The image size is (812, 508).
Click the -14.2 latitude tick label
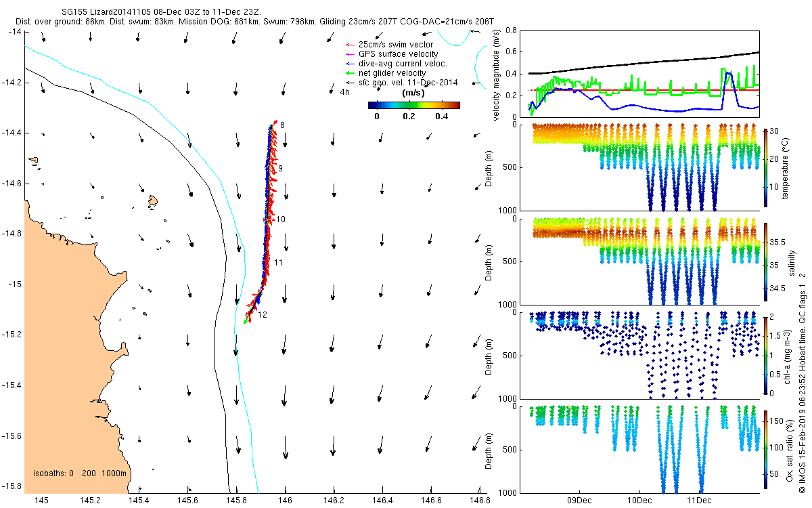click(11, 83)
